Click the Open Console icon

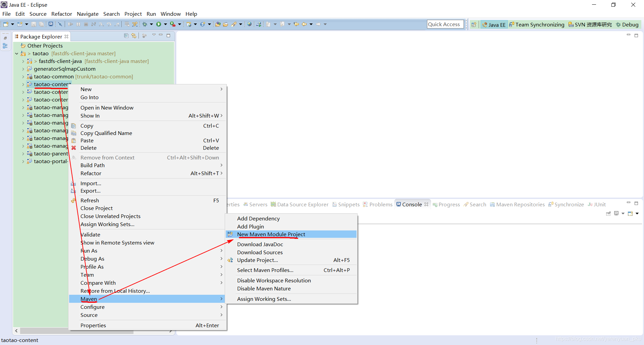(x=630, y=213)
